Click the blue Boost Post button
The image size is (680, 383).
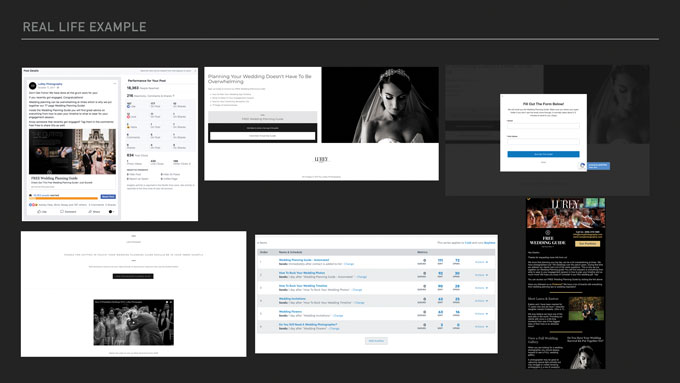[108, 196]
